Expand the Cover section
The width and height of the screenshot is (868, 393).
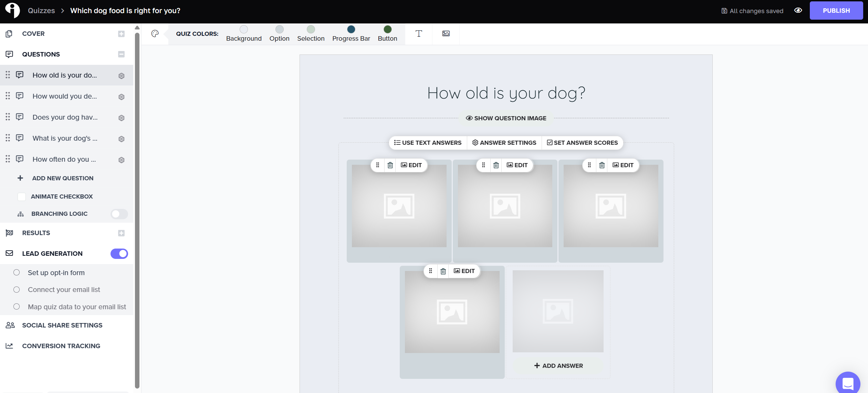coord(121,33)
